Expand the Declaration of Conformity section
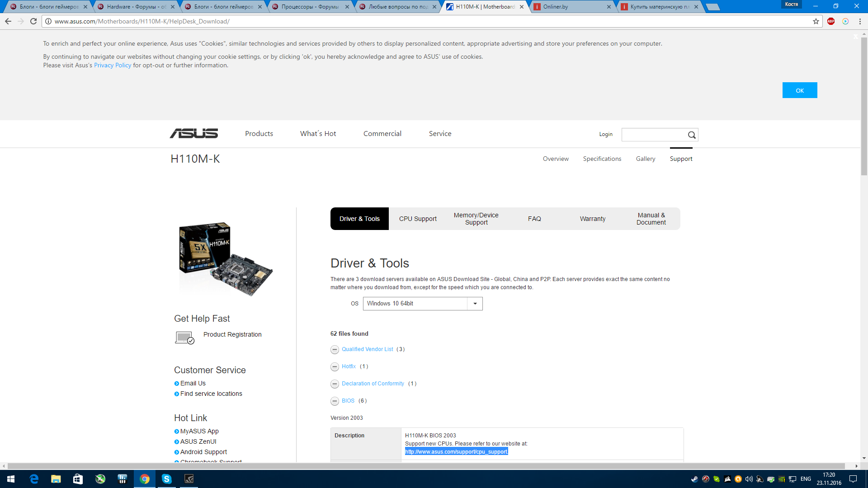 pos(335,384)
